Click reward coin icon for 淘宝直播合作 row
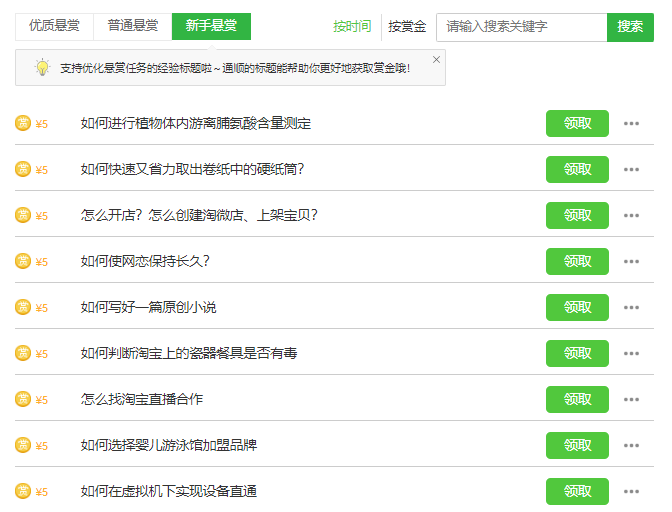 pos(23,399)
